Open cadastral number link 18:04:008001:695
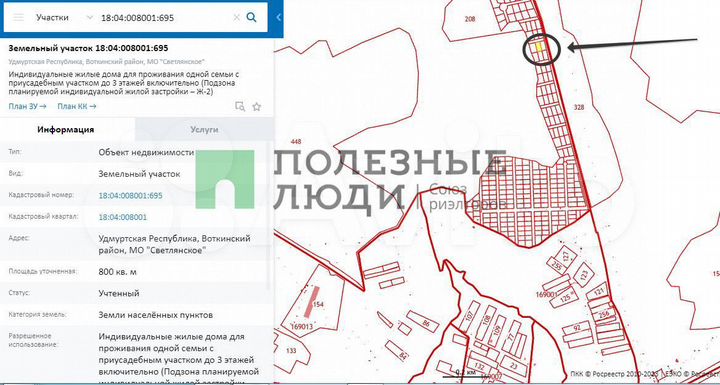This screenshot has height=385, width=720. [130, 196]
